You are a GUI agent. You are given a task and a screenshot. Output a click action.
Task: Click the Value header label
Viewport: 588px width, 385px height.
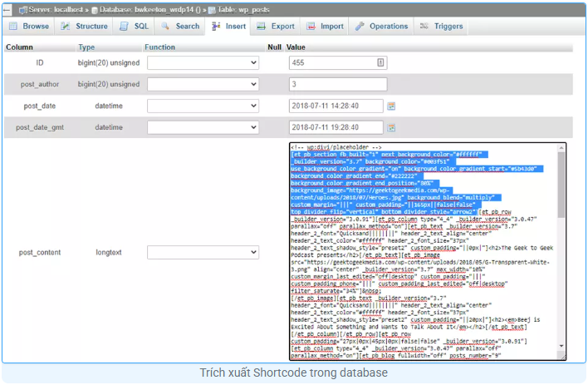pyautogui.click(x=296, y=47)
